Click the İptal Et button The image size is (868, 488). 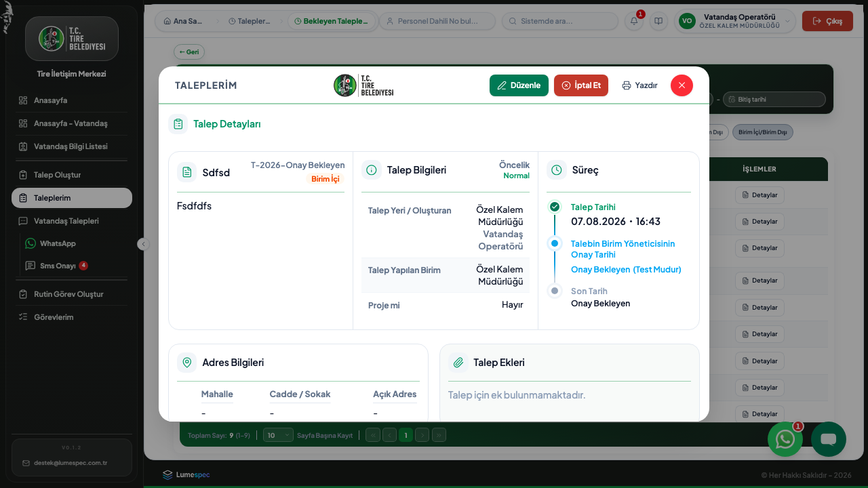click(581, 85)
